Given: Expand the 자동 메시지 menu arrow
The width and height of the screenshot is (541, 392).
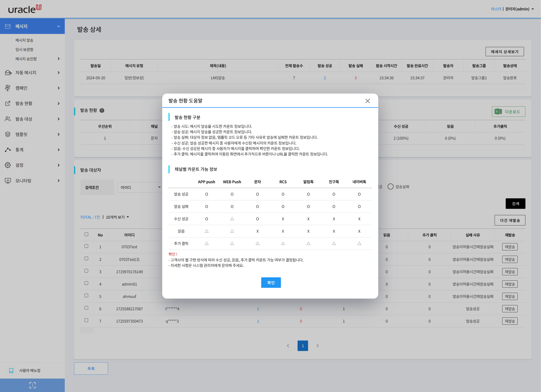Looking at the screenshot, I should (x=58, y=73).
